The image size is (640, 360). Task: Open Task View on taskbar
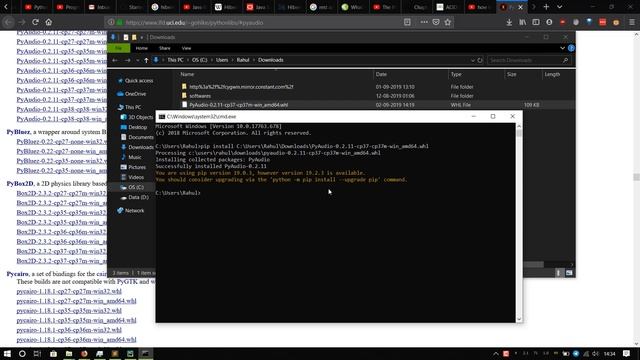(x=37, y=353)
